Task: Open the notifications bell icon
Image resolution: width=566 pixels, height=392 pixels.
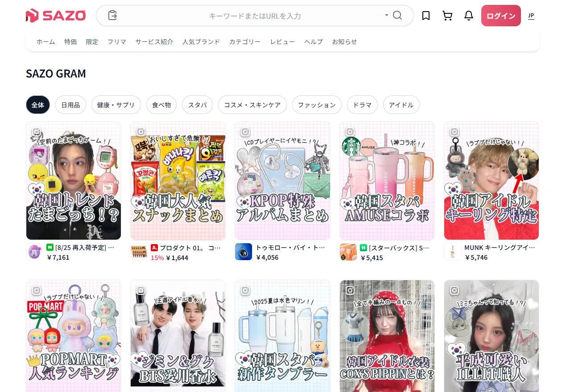Action: pos(469,16)
